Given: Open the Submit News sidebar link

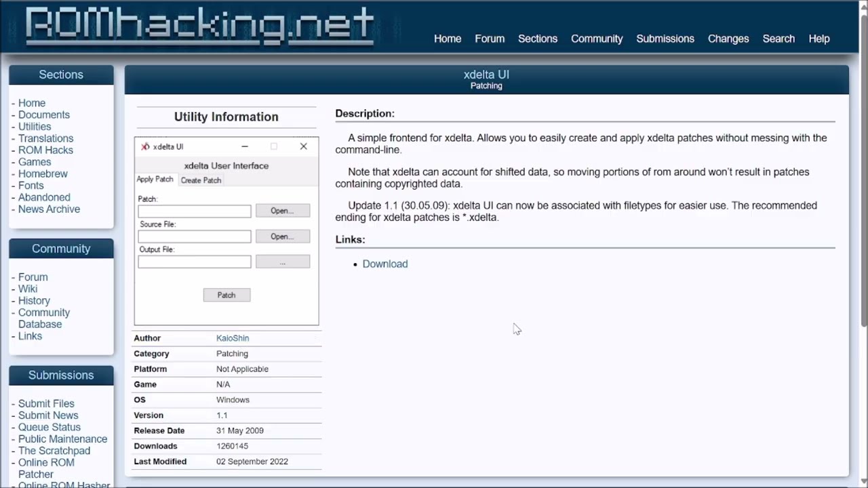Looking at the screenshot, I should coord(48,415).
